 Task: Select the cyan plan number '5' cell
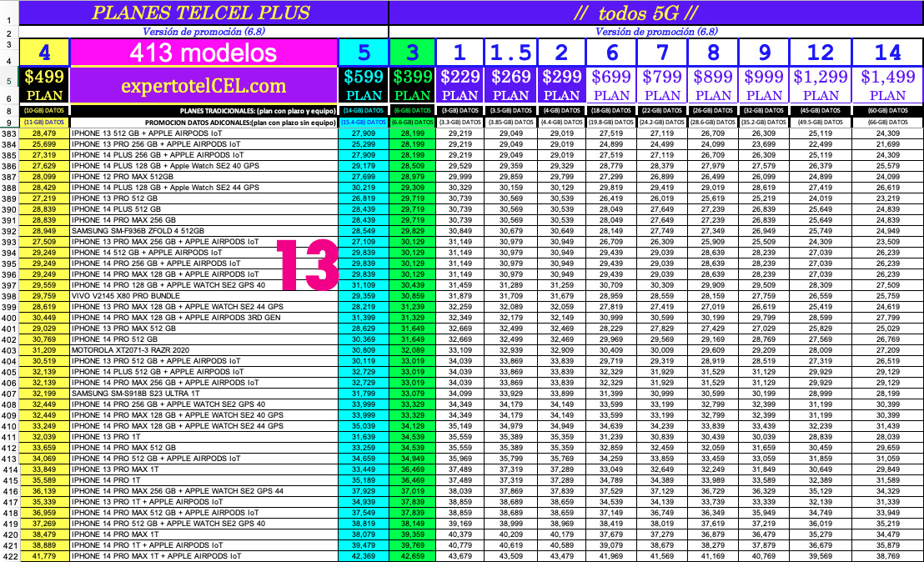(364, 53)
